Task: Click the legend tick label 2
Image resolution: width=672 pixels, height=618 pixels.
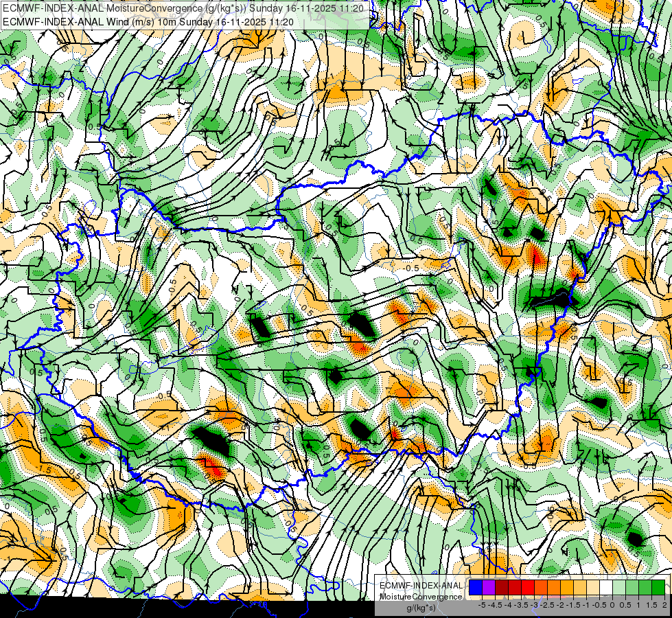Action: click(x=664, y=605)
